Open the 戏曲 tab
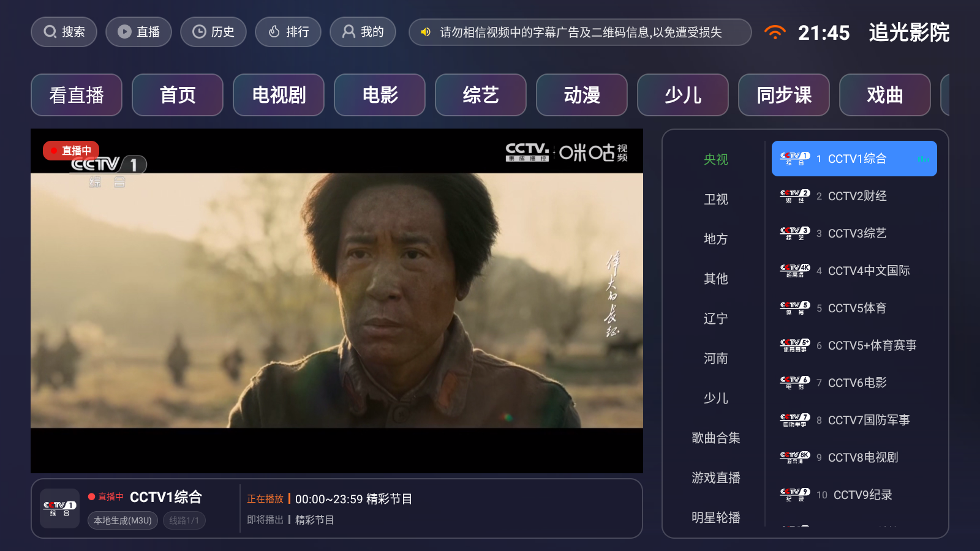The height and width of the screenshot is (551, 980). pyautogui.click(x=885, y=95)
